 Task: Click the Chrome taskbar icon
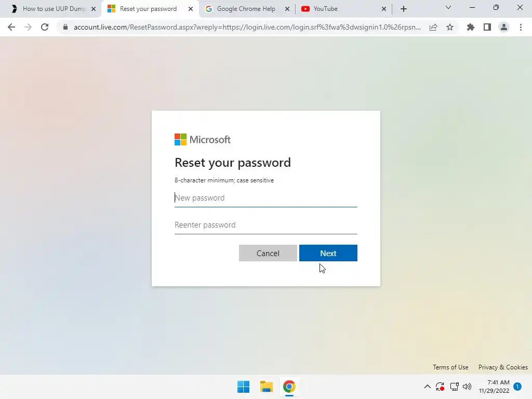click(289, 387)
